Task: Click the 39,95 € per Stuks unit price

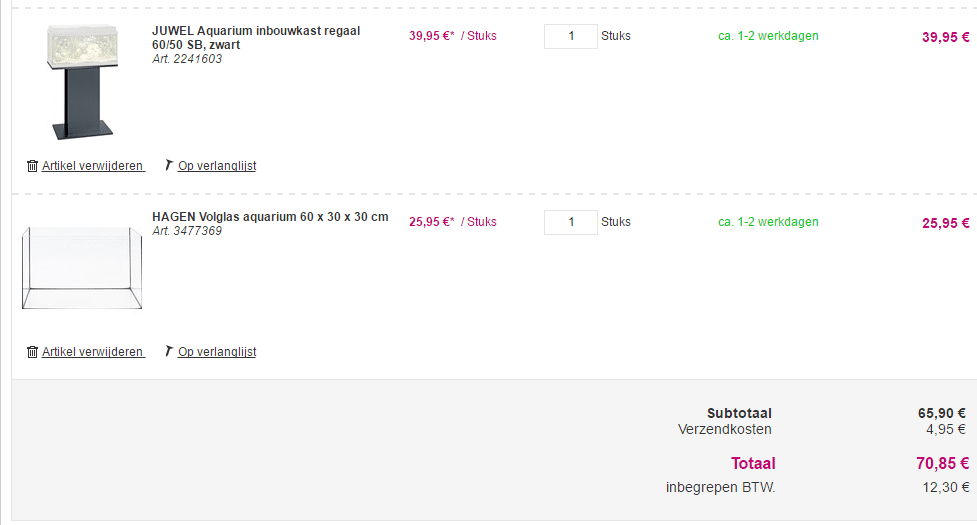Action: 452,36
